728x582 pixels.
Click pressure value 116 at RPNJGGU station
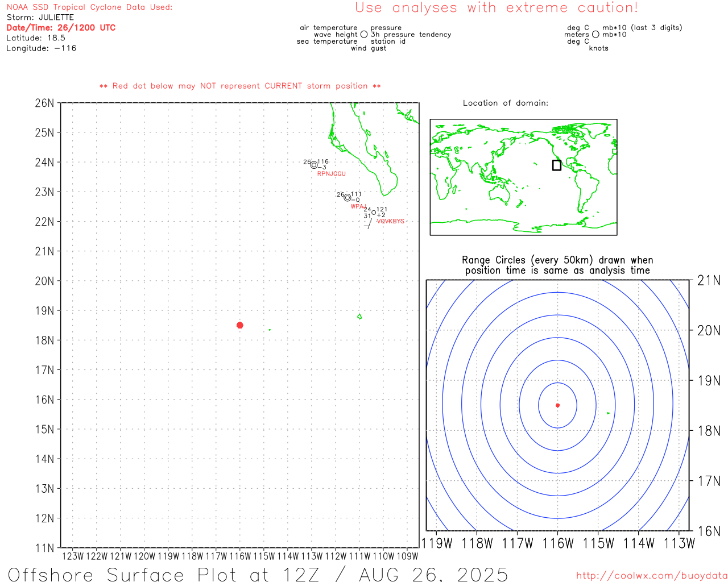pos(323,161)
